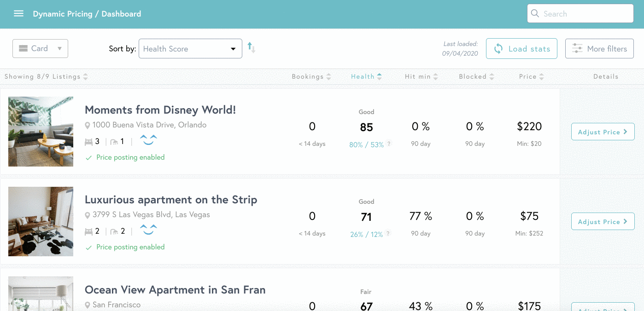Click the Load stats button
The width and height of the screenshot is (644, 311).
tap(521, 49)
